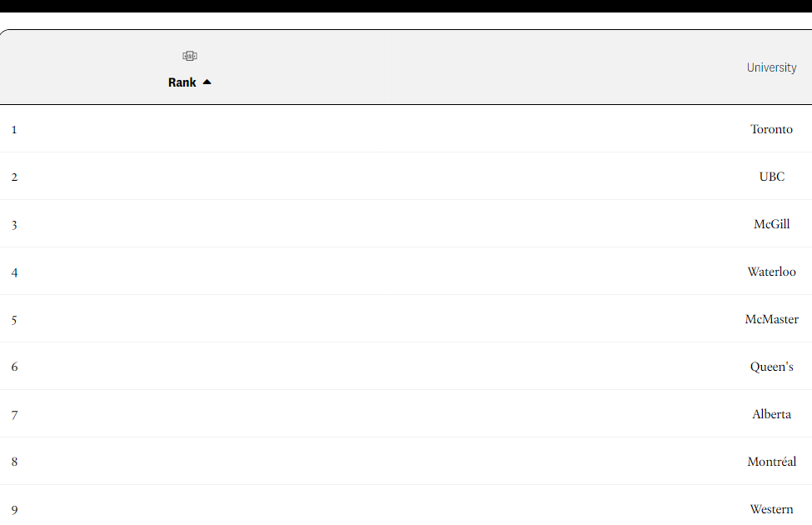This screenshot has height=525, width=812.
Task: Click the rank 2 cell
Action: 14,177
